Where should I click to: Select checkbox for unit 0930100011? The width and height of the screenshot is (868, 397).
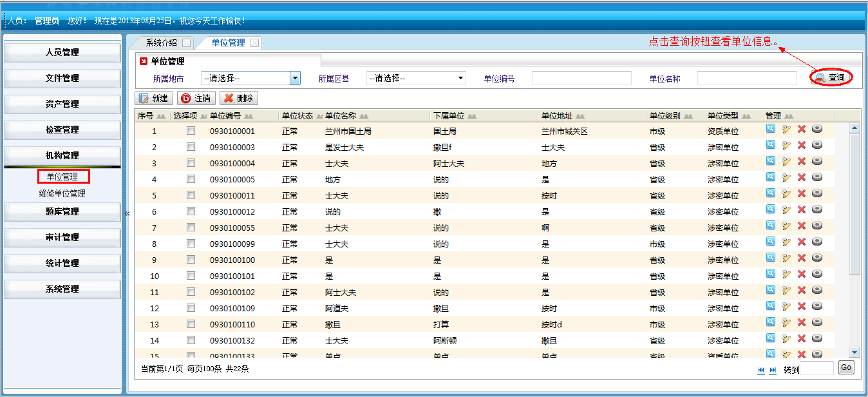pyautogui.click(x=191, y=195)
